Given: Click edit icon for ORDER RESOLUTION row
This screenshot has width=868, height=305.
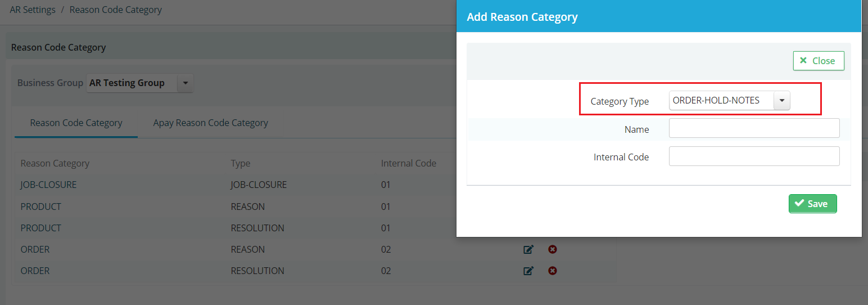Looking at the screenshot, I should pos(528,271).
